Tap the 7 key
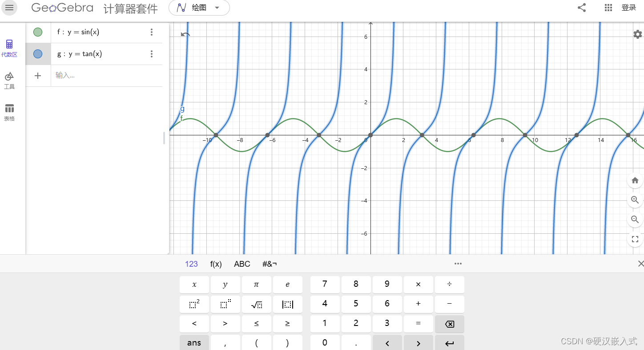644x350 pixels. tap(325, 285)
